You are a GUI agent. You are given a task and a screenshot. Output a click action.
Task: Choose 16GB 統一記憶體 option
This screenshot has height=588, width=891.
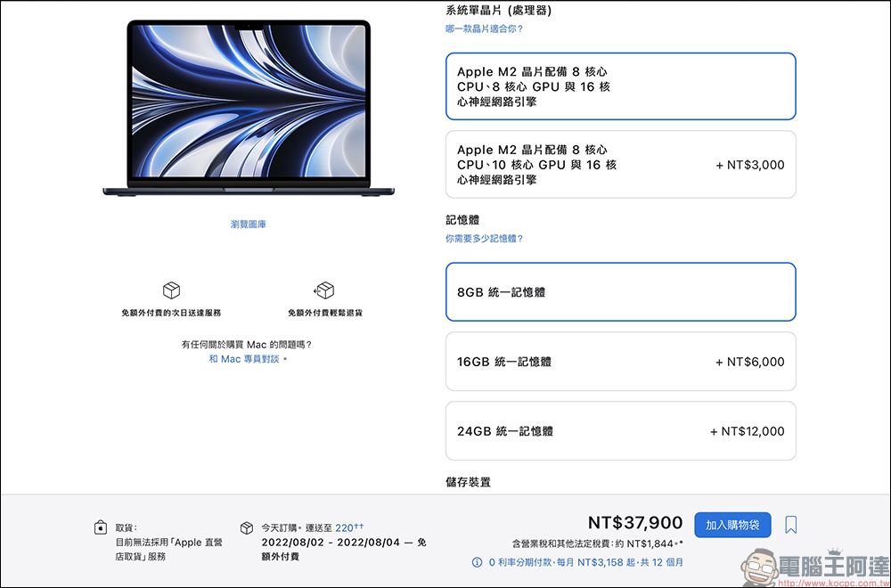click(620, 362)
